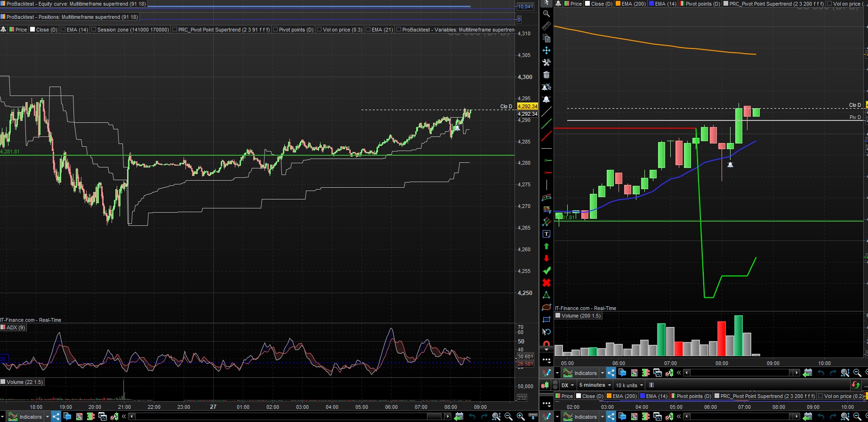Click the info icon beside 10 k units
Viewport: 868px width, 422px height.
click(651, 385)
